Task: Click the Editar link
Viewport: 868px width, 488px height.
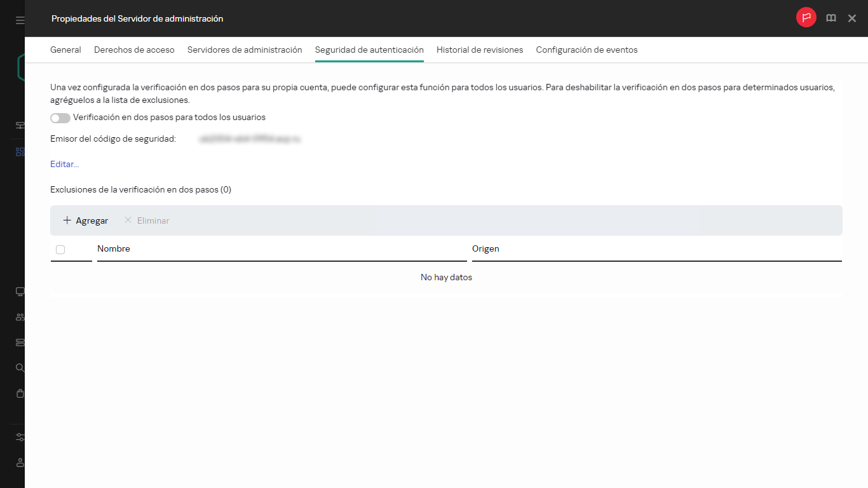Action: click(x=65, y=164)
